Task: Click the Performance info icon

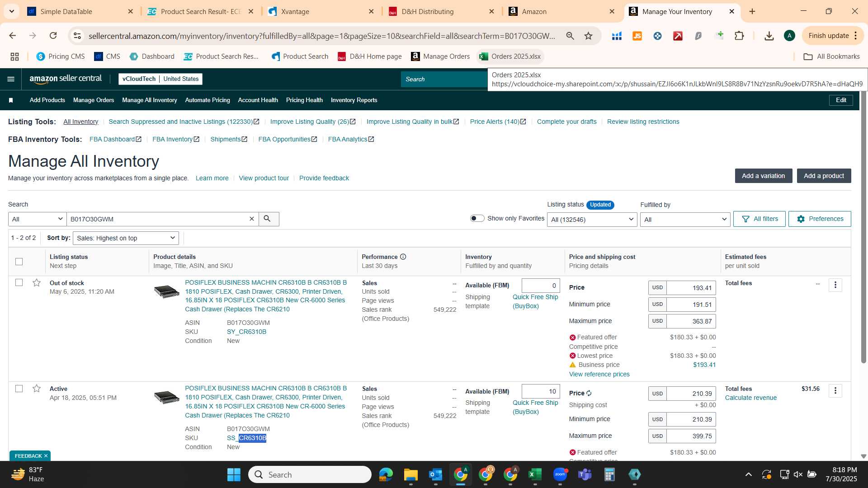Action: tap(403, 257)
